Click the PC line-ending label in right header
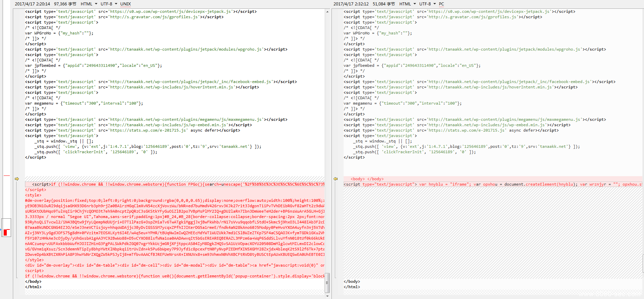The width and height of the screenshot is (644, 299). click(441, 4)
